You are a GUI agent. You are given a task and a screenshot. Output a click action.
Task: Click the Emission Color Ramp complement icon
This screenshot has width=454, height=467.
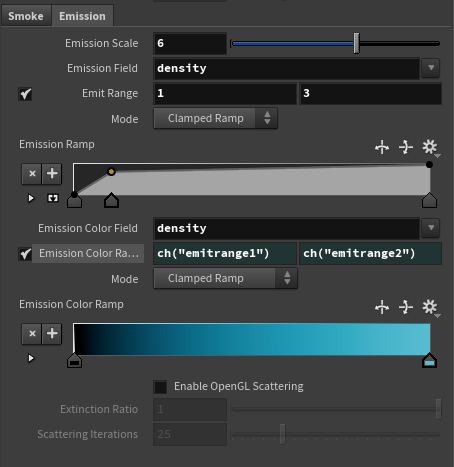(406, 307)
